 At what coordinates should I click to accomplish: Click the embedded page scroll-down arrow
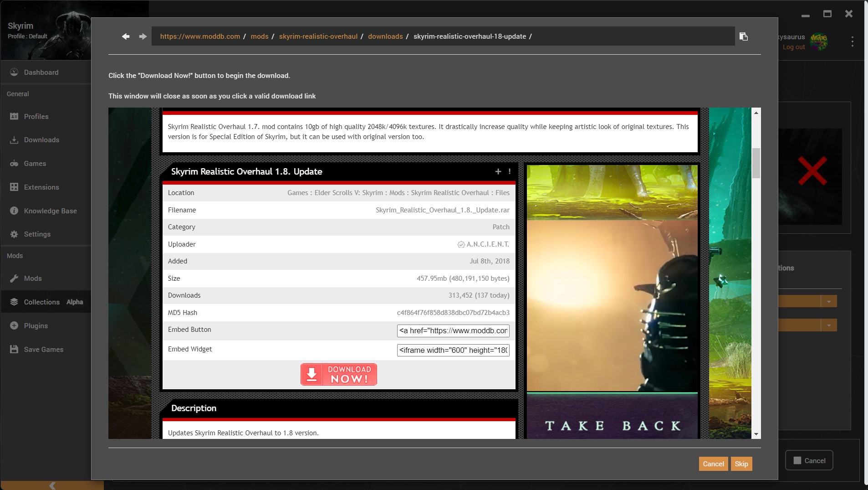pos(756,434)
